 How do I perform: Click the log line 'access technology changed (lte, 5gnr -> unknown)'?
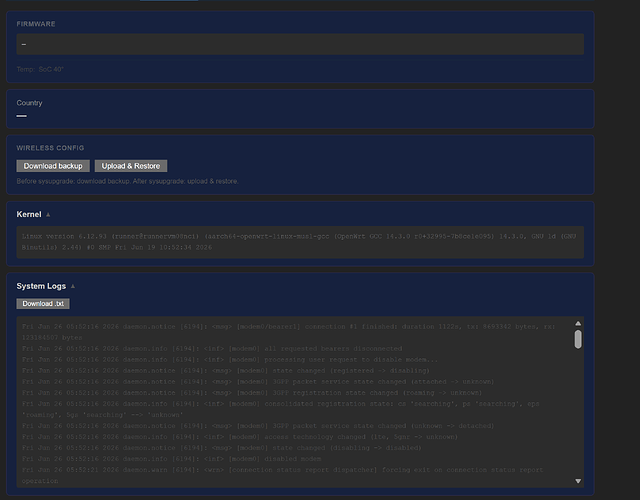(x=240, y=437)
